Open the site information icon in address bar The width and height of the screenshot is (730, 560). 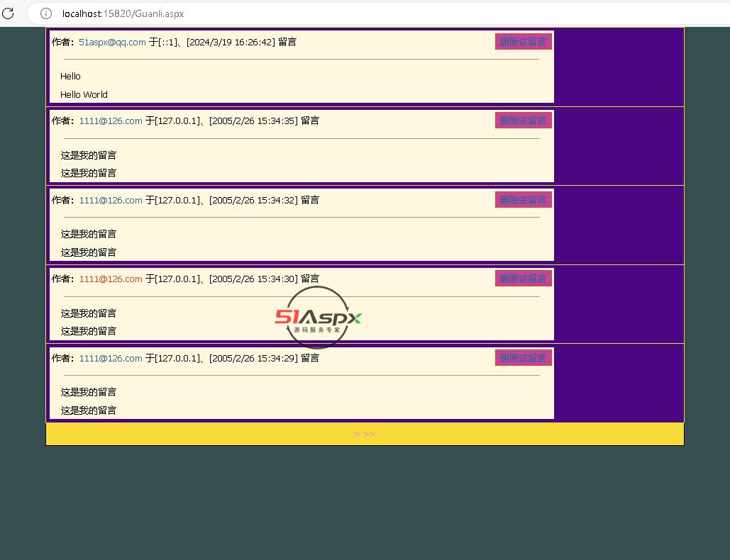[46, 13]
